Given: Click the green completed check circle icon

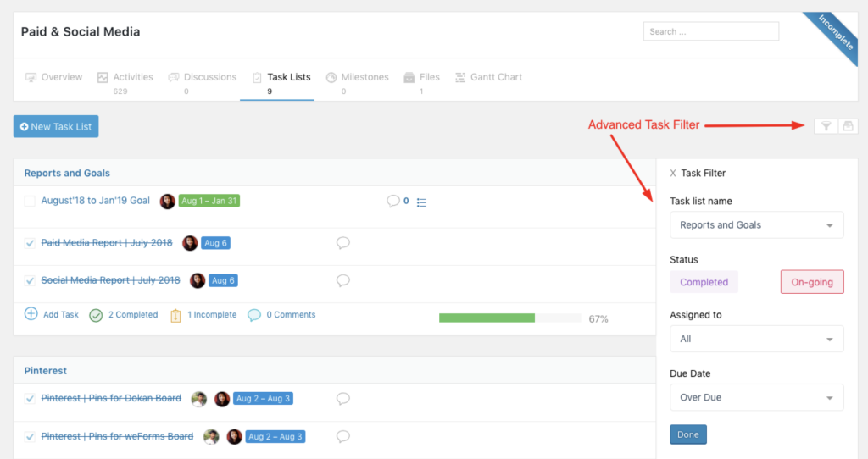Looking at the screenshot, I should [x=96, y=315].
